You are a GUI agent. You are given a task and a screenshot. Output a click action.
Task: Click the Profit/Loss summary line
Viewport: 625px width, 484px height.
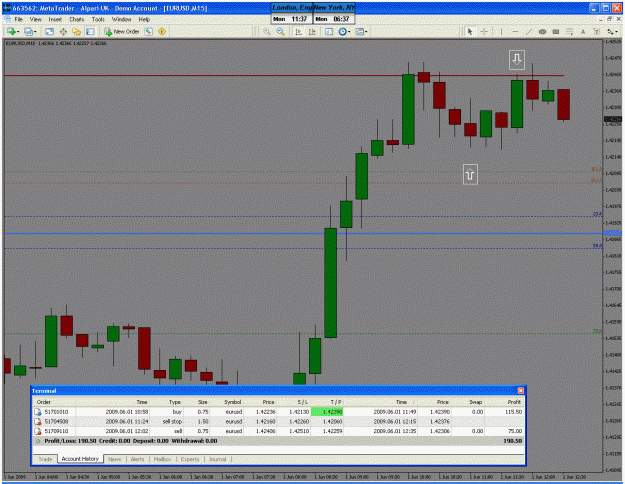(279, 441)
